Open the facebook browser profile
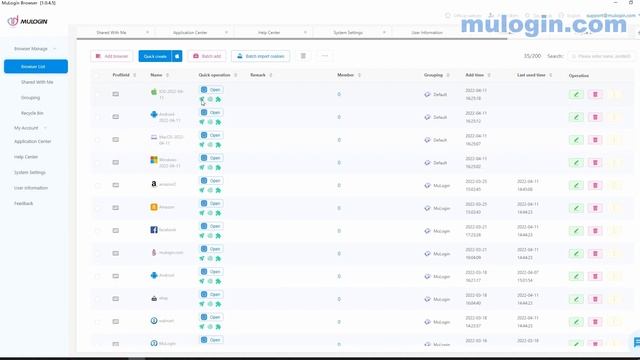The width and height of the screenshot is (640, 360). click(211, 226)
